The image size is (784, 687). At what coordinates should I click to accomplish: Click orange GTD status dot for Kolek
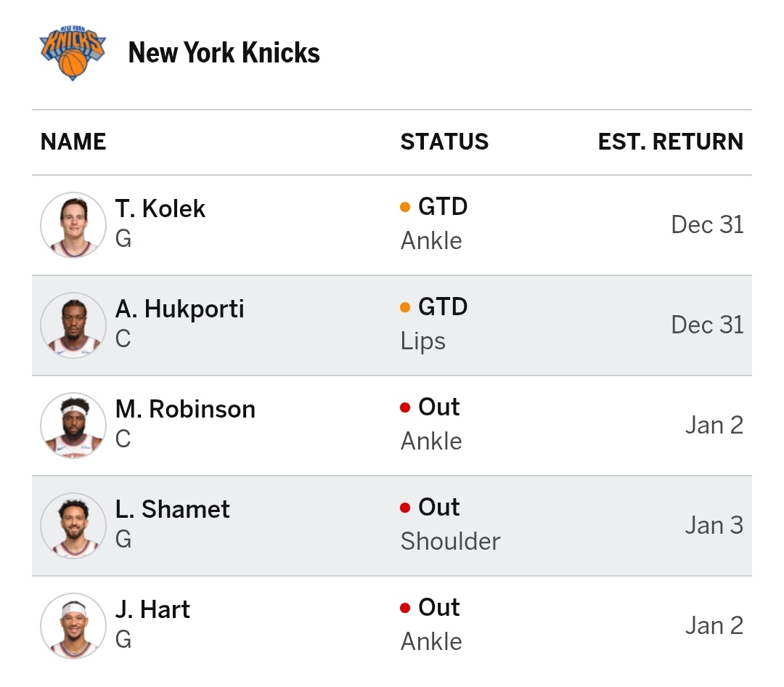click(x=405, y=208)
